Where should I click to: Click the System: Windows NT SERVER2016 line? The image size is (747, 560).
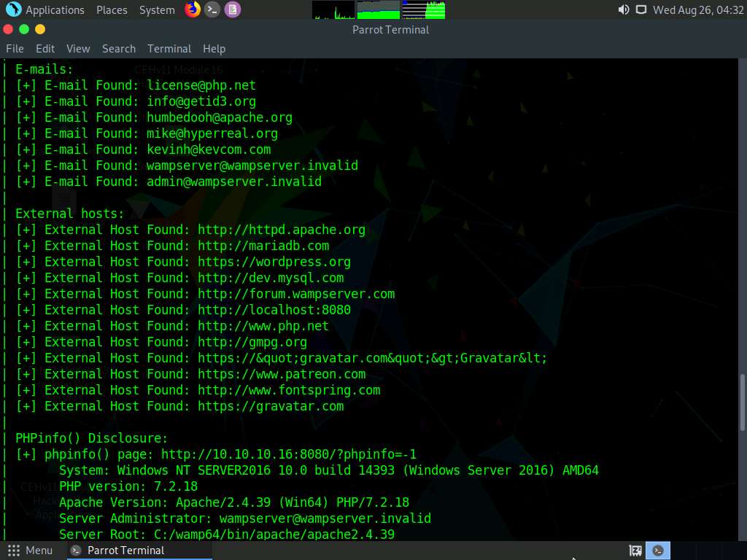click(x=329, y=470)
